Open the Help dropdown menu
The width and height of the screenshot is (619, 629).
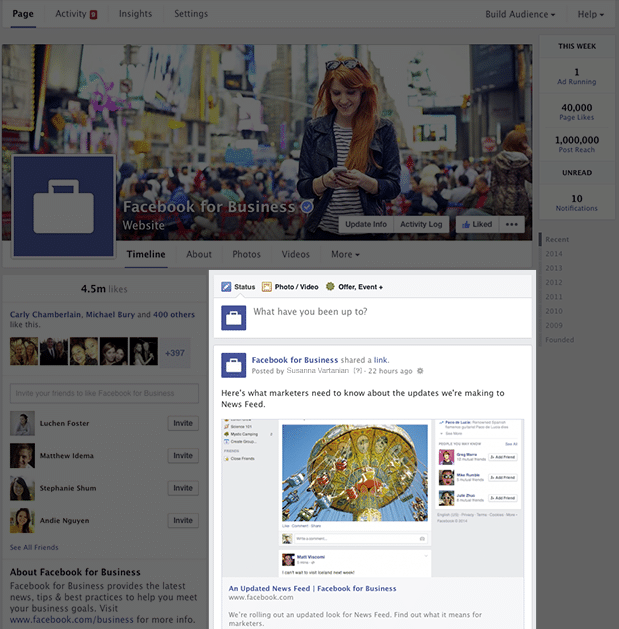[590, 15]
